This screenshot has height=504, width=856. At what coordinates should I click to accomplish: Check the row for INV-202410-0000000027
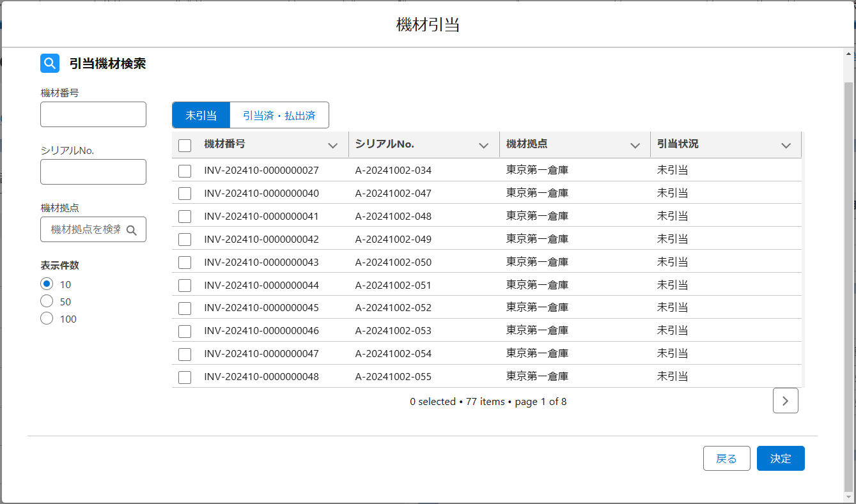pyautogui.click(x=185, y=171)
